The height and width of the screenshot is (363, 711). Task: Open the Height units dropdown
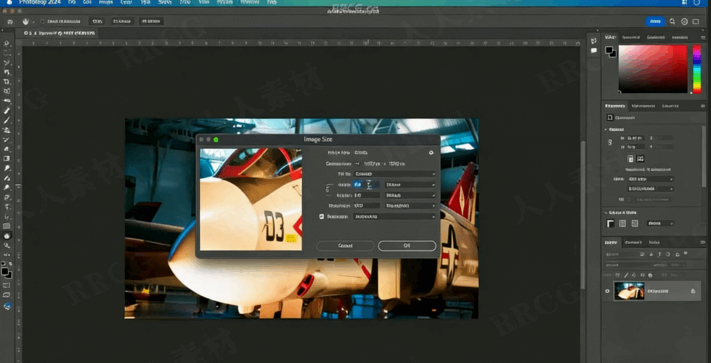[x=410, y=195]
